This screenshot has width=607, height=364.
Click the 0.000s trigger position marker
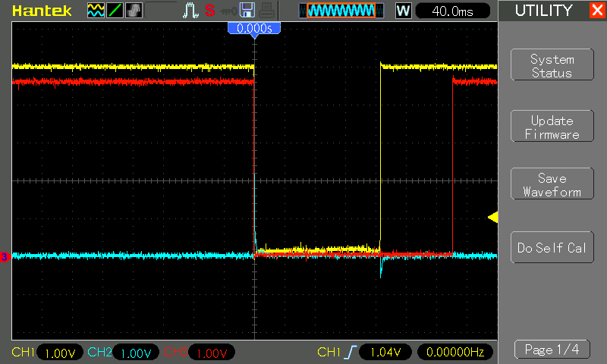click(254, 30)
